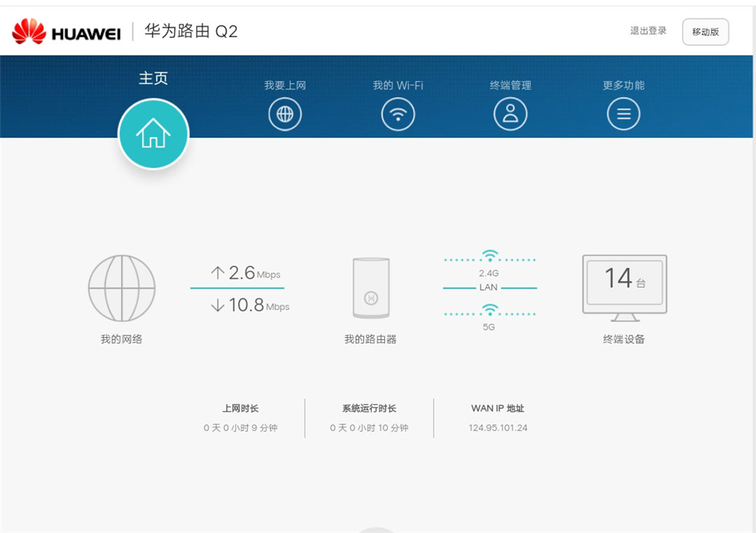This screenshot has width=756, height=533.
Task: Click the 2.4G Wi-Fi signal icon
Action: (x=490, y=255)
